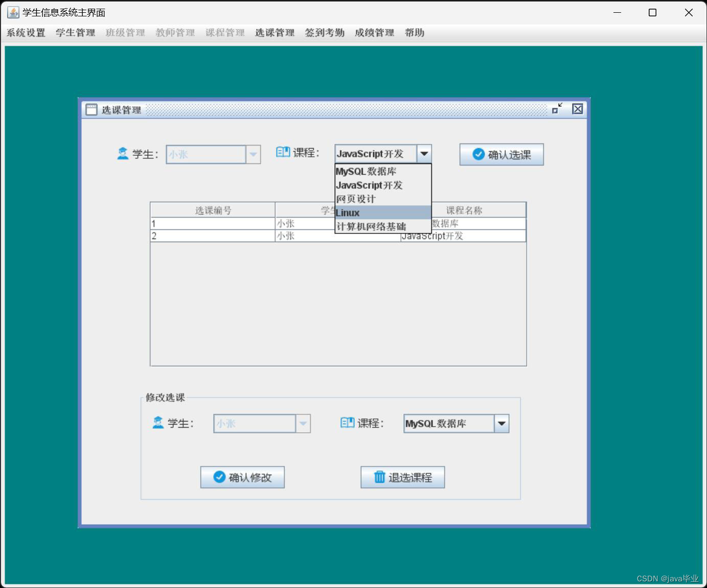Click the 选课管理 internal frame title bar
The height and width of the screenshot is (588, 707).
(334, 109)
